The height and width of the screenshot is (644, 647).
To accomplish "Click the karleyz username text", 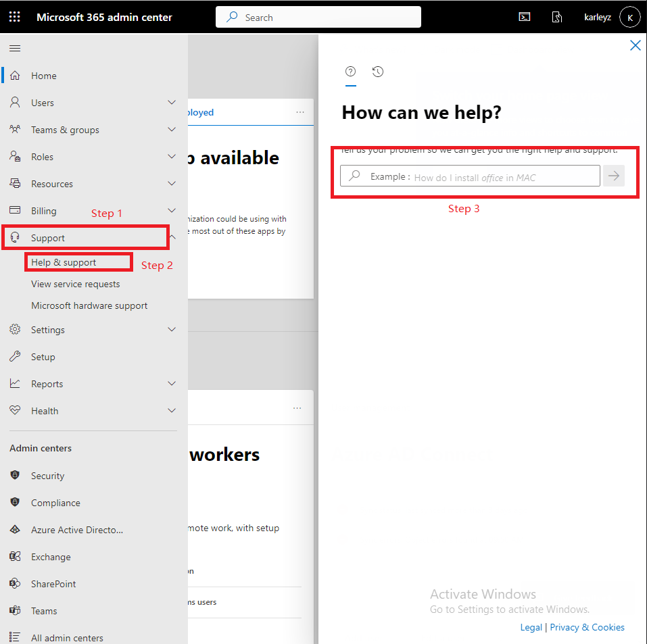I will tap(598, 18).
